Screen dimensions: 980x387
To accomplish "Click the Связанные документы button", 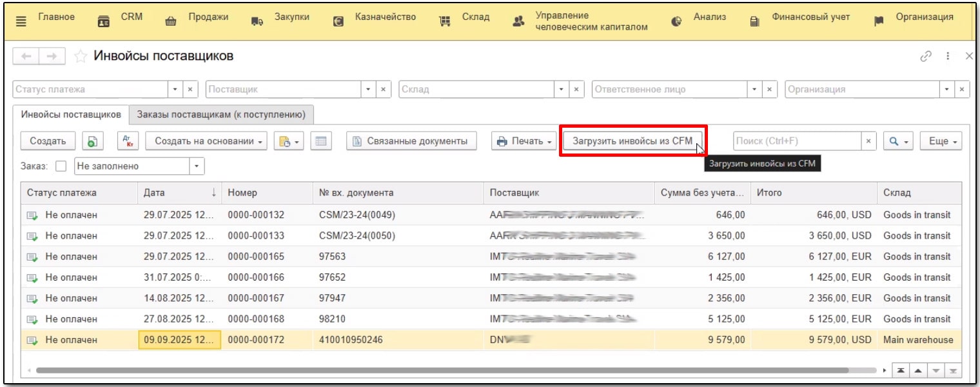I will tap(411, 141).
